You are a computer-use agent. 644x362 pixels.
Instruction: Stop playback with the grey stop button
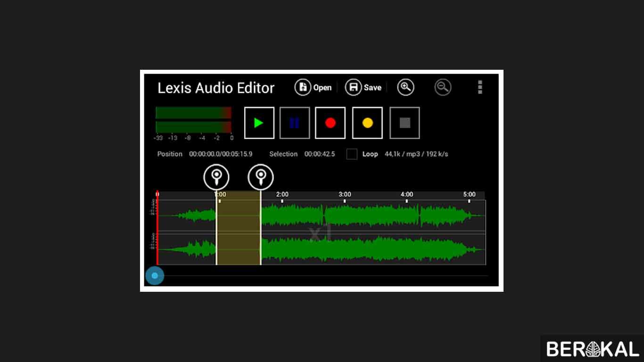pos(405,123)
